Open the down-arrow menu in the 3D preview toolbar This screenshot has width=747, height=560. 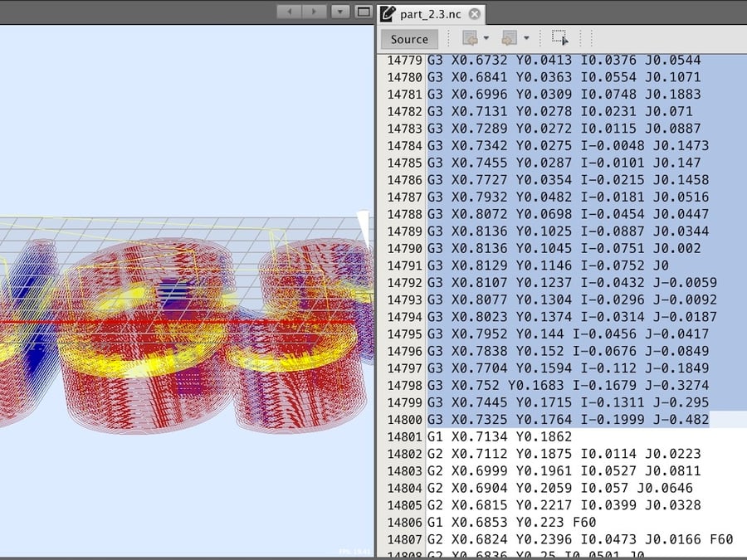(x=339, y=12)
